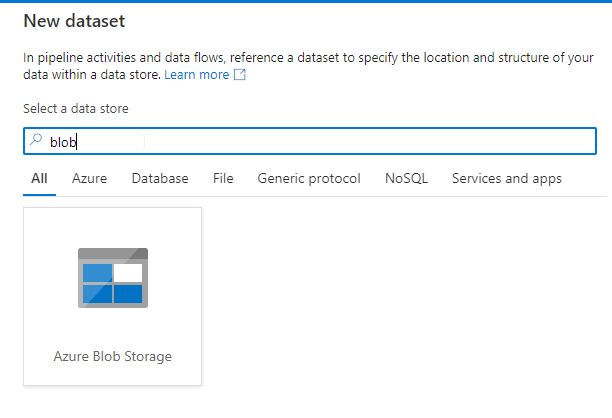The width and height of the screenshot is (612, 418).
Task: Click the dataset description paragraph
Action: click(x=300, y=58)
